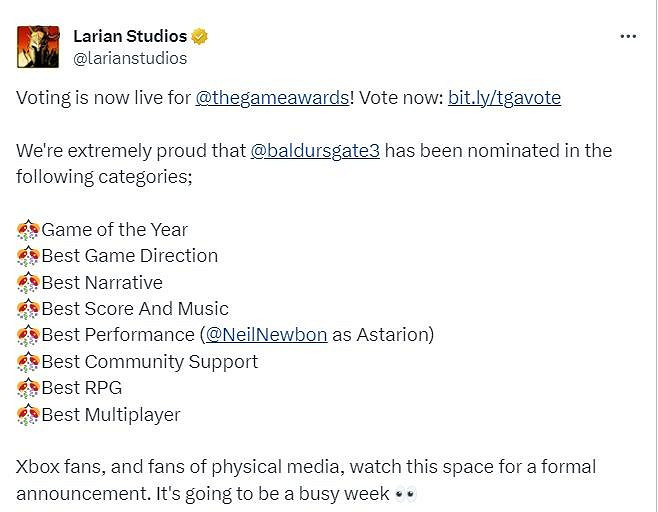Click the emoji beside Best Game Direction

(x=28, y=256)
